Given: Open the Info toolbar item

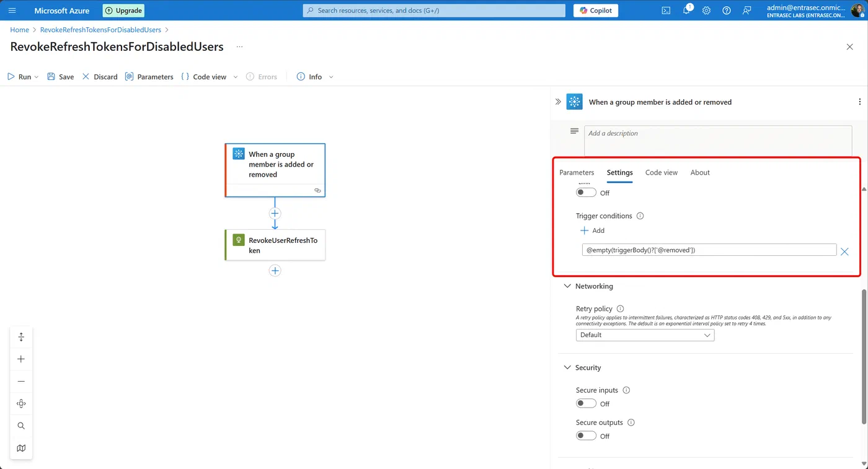Looking at the screenshot, I should [309, 77].
